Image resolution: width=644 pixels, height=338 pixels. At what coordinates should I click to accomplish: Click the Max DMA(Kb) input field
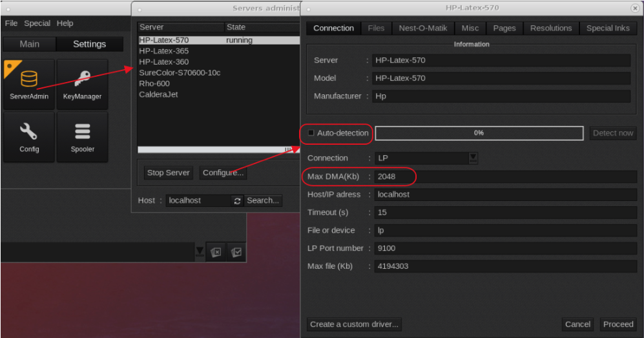(x=504, y=177)
